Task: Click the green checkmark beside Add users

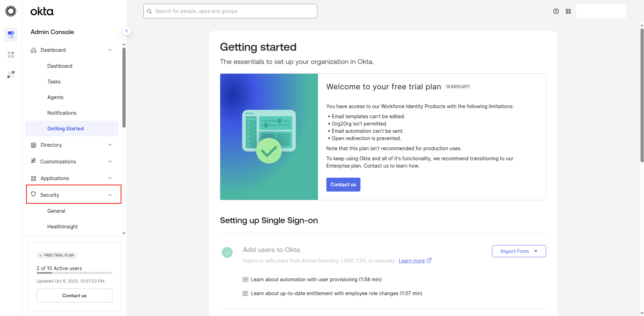Action: point(227,252)
